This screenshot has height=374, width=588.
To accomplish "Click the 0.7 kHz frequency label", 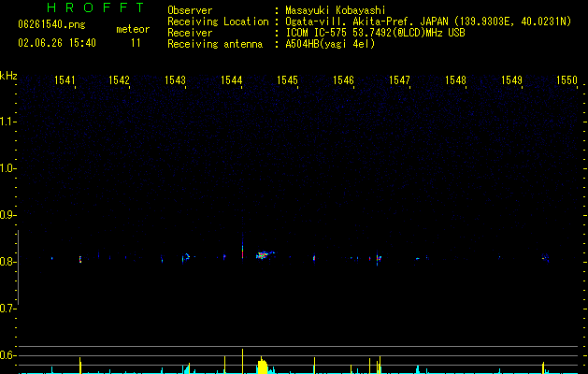I will 7,309.
